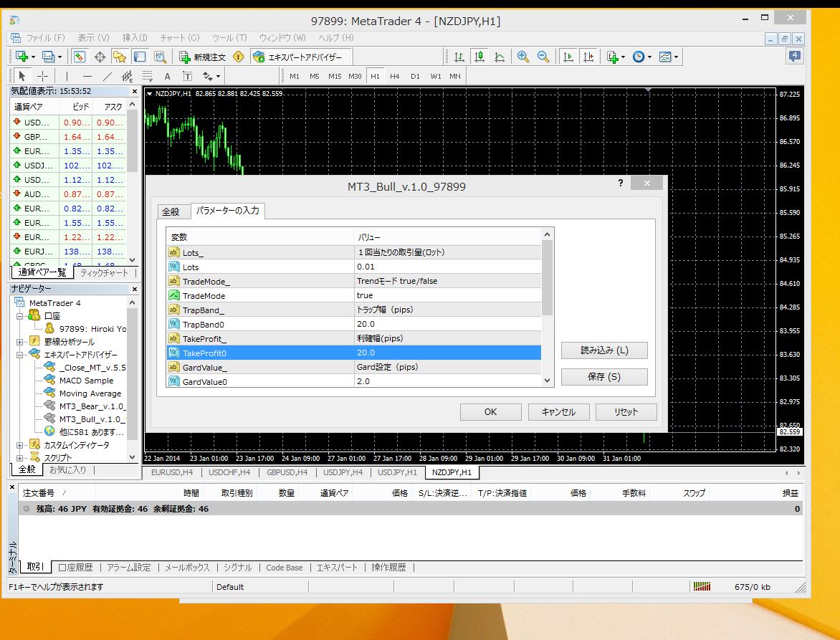Open the ティックチャート tab
Viewport: 840px width, 640px height.
(105, 272)
